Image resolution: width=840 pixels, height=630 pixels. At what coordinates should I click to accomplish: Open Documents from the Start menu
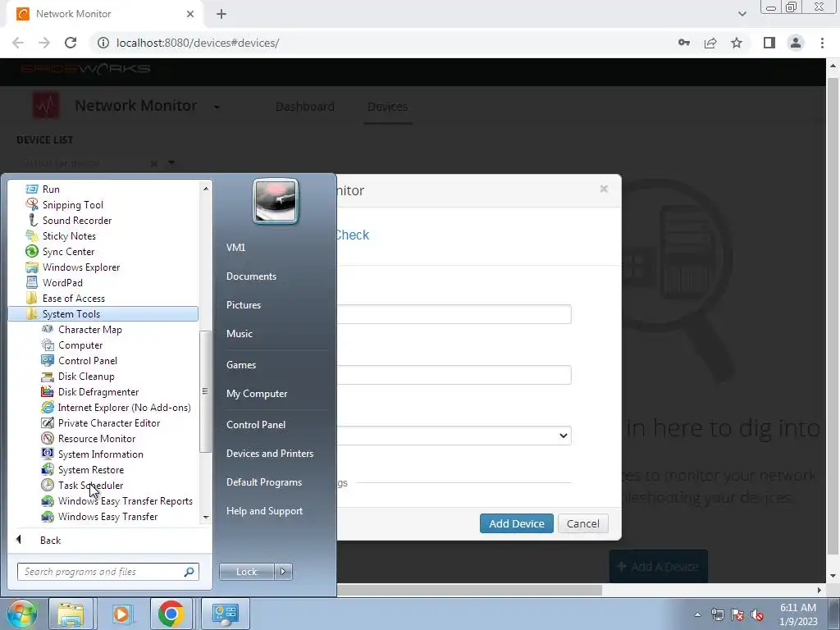(x=251, y=276)
